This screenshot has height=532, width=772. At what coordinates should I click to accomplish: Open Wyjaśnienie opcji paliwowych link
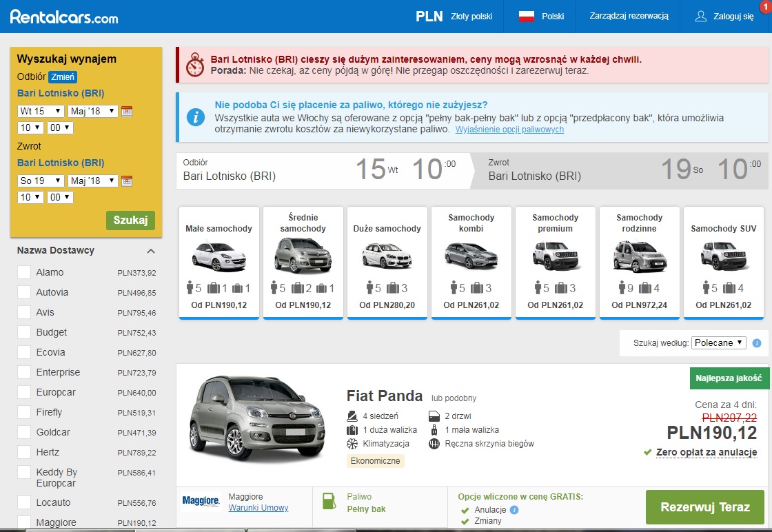pyautogui.click(x=509, y=130)
